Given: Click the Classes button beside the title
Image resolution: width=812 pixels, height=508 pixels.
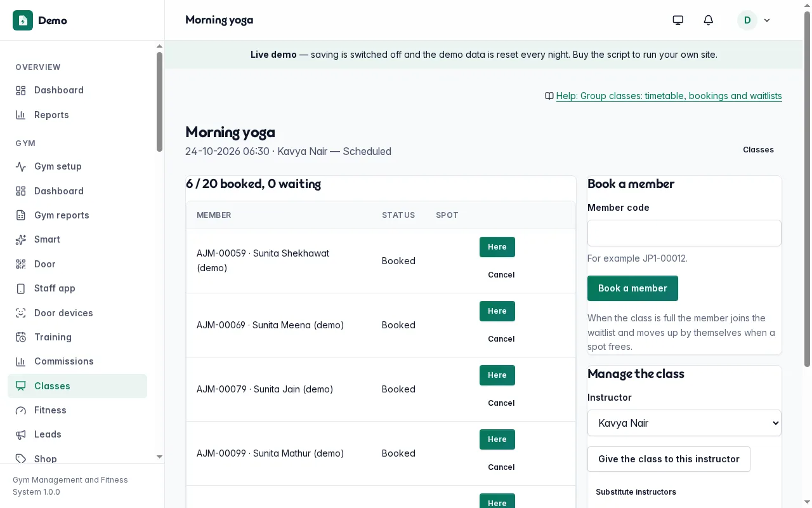Looking at the screenshot, I should tap(758, 150).
